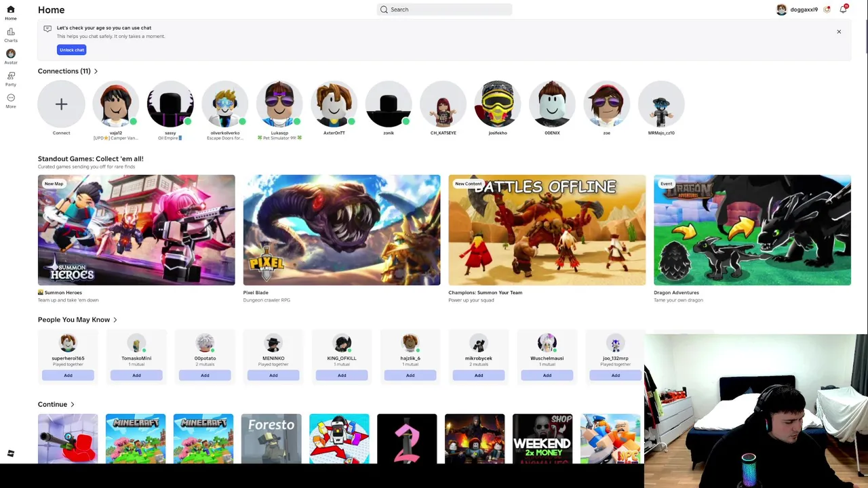Click the icon at the sidebar bottom
The height and width of the screenshot is (488, 868).
coord(10,453)
